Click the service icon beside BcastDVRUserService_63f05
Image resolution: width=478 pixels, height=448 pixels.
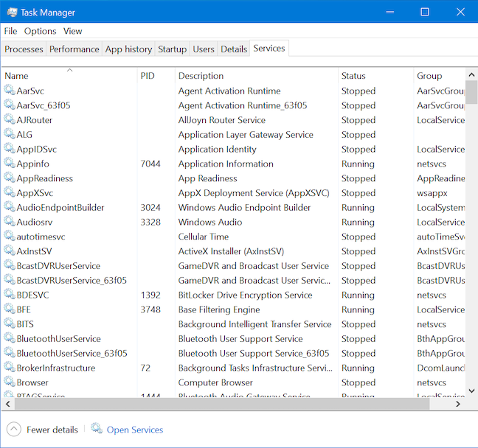(10, 280)
